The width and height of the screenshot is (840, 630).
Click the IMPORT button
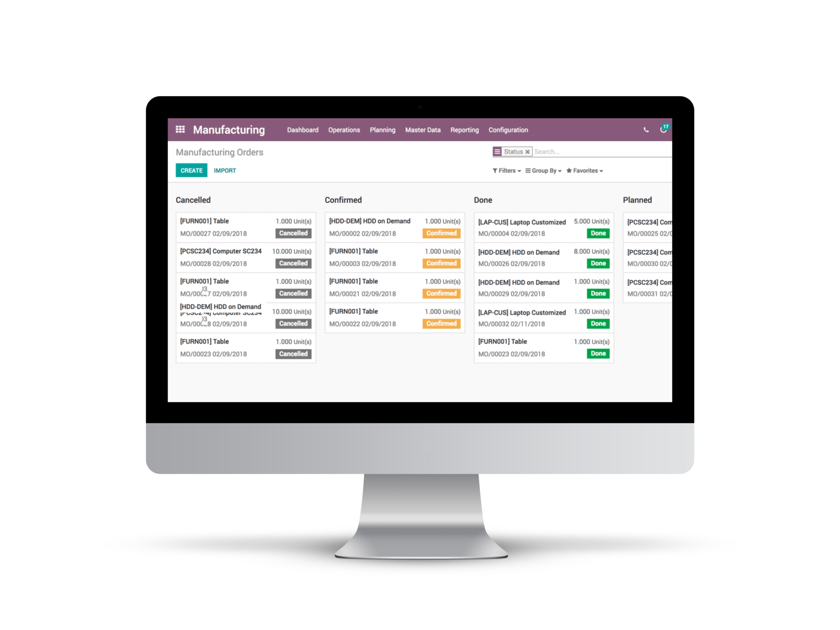(225, 171)
